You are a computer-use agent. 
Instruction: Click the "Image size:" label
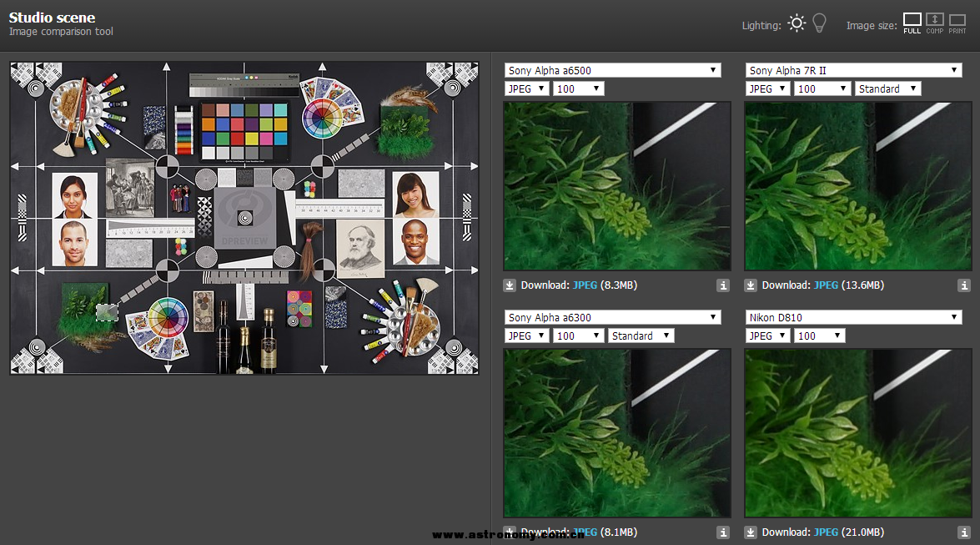(x=872, y=26)
